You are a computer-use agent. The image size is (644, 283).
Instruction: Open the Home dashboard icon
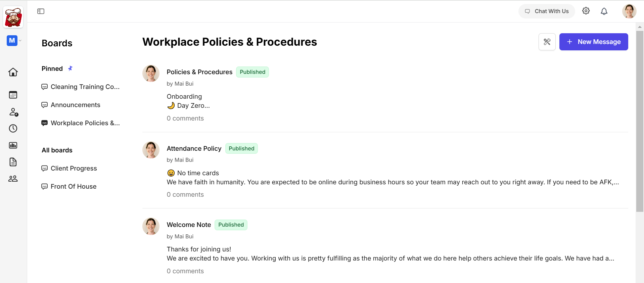[x=13, y=72]
